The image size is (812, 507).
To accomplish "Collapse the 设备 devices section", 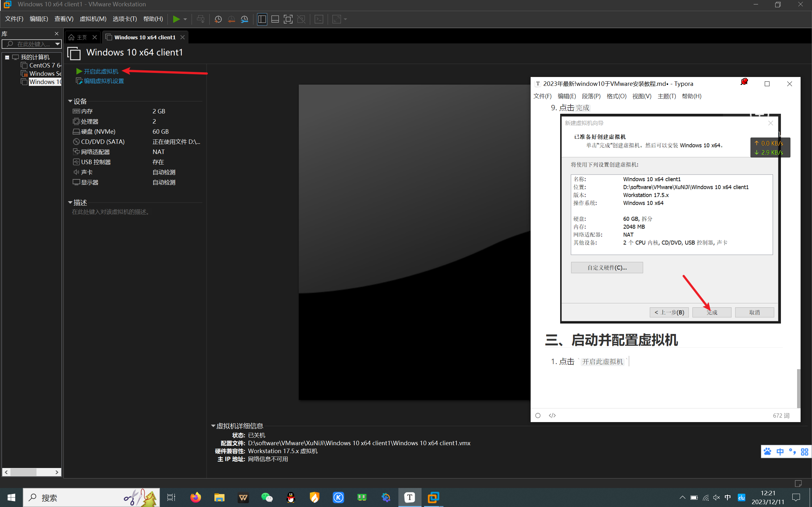I will click(x=70, y=101).
